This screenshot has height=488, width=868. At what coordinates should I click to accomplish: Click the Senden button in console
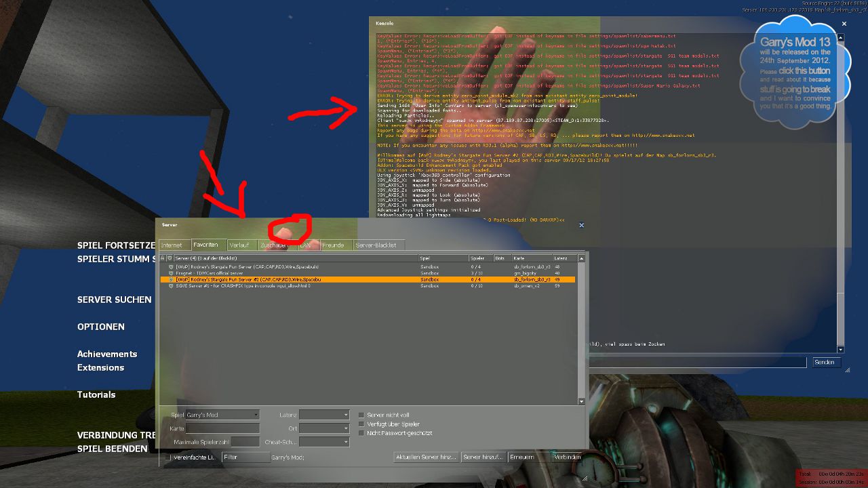pyautogui.click(x=824, y=363)
